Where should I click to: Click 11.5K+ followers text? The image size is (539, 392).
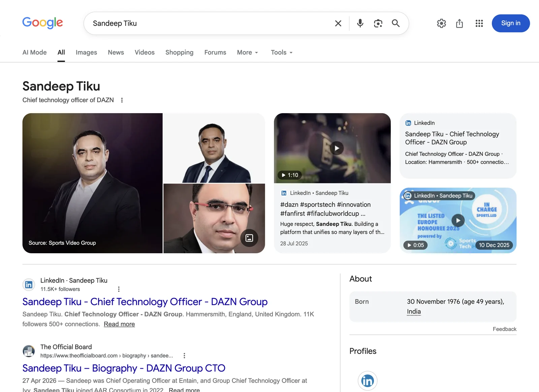(x=60, y=289)
